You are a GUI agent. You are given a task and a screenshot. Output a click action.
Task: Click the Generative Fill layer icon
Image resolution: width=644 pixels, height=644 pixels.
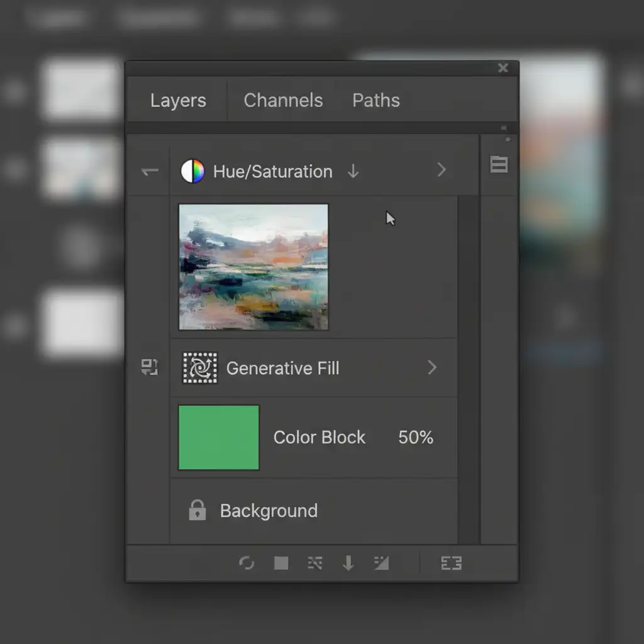coord(200,368)
